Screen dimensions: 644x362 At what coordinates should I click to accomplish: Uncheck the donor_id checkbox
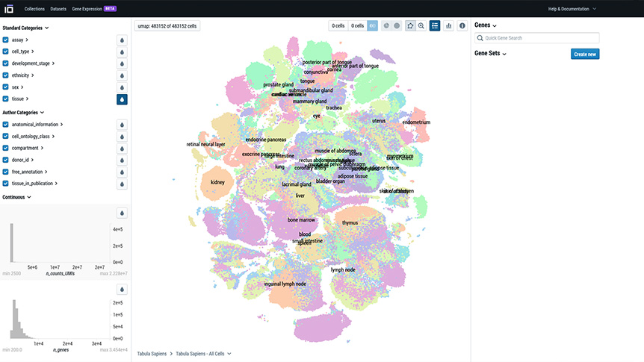[x=5, y=160]
